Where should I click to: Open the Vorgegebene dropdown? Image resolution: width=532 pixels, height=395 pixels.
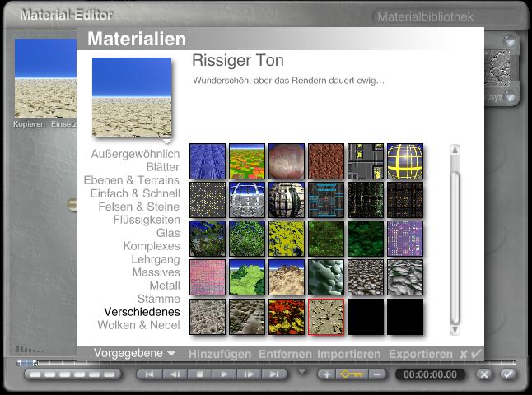click(134, 353)
